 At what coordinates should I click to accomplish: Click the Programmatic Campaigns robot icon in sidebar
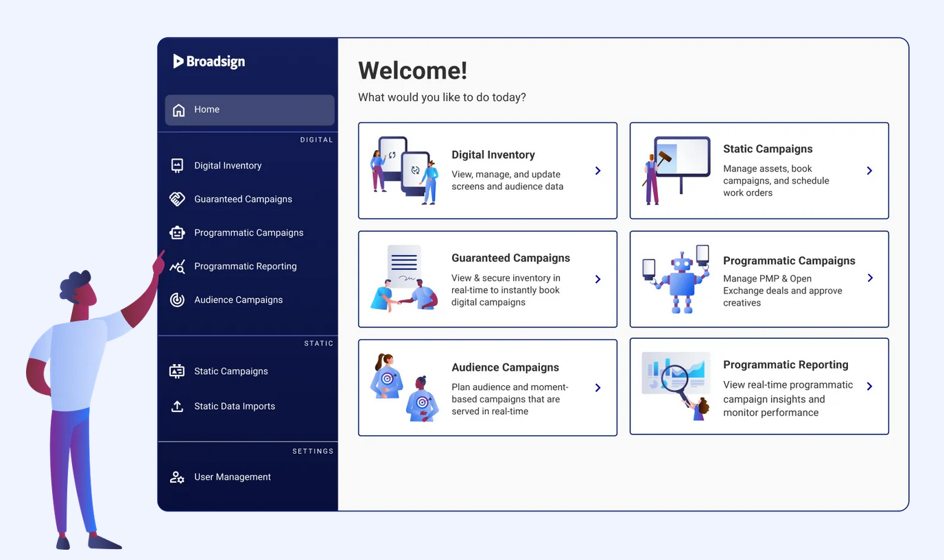point(177,232)
